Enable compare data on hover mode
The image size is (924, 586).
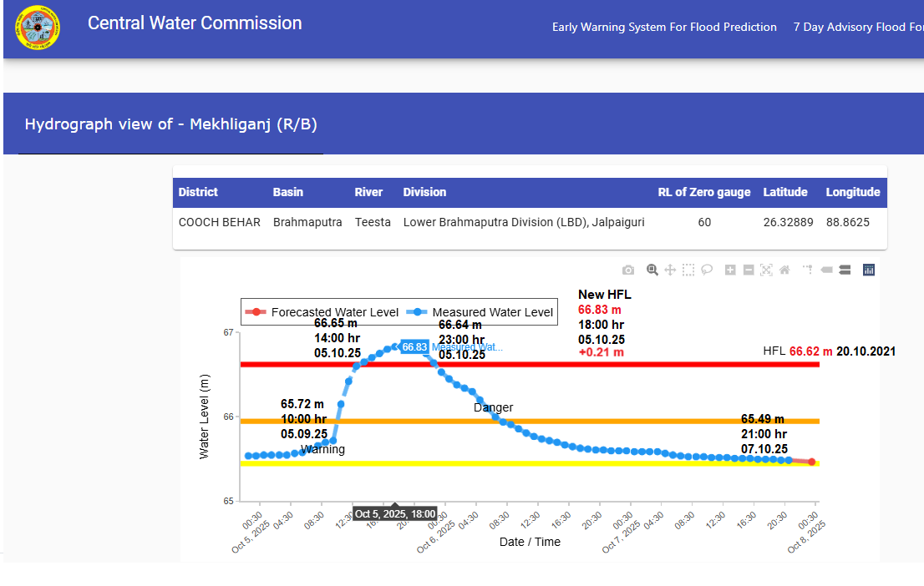pos(844,270)
